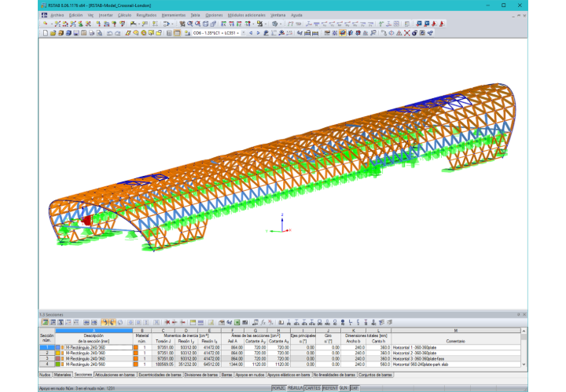Toggle GLN in status bar
The width and height of the screenshot is (566, 392).
point(344,388)
